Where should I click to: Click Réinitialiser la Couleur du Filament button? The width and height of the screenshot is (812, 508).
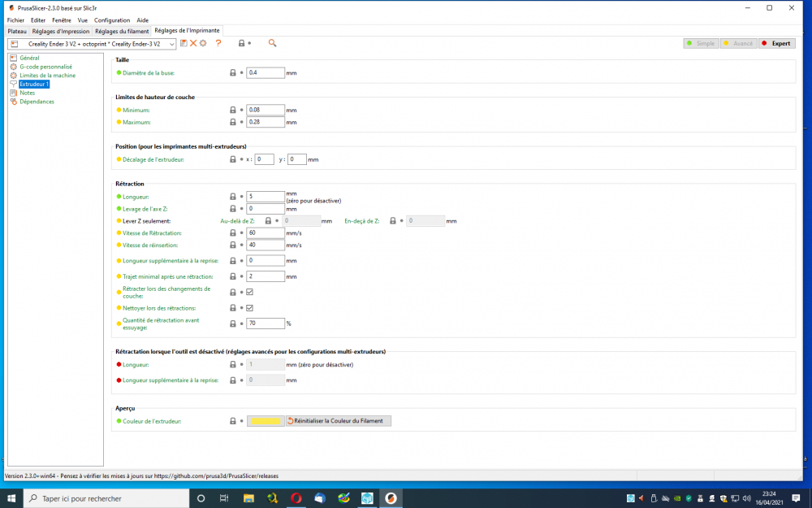click(x=339, y=421)
